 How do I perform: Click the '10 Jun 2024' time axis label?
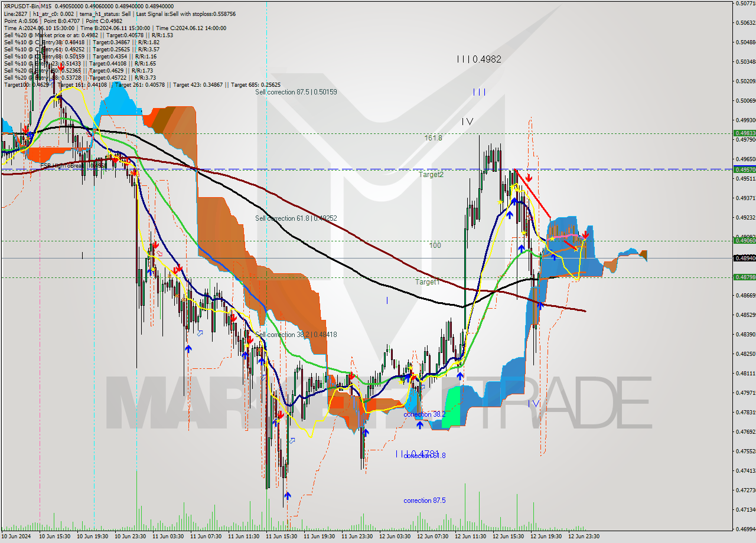(x=17, y=537)
